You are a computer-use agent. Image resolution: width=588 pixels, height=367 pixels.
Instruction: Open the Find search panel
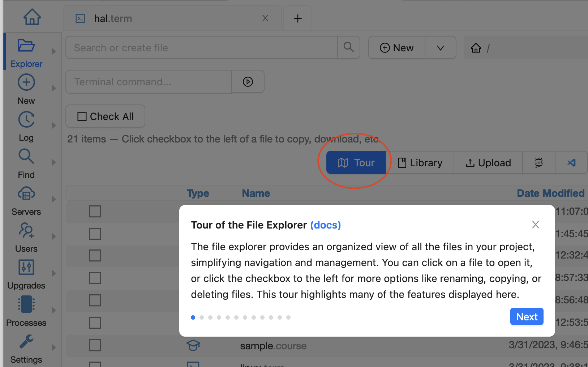coord(26,163)
